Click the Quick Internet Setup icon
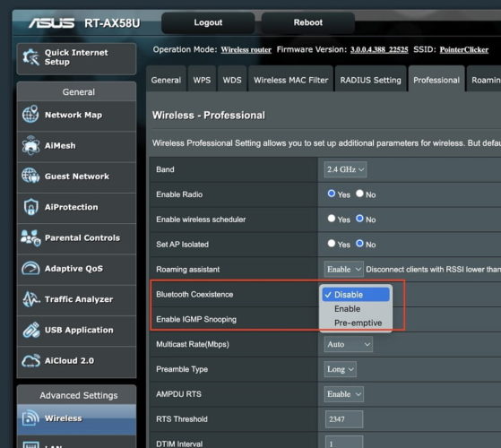This screenshot has width=501, height=448. pos(31,57)
